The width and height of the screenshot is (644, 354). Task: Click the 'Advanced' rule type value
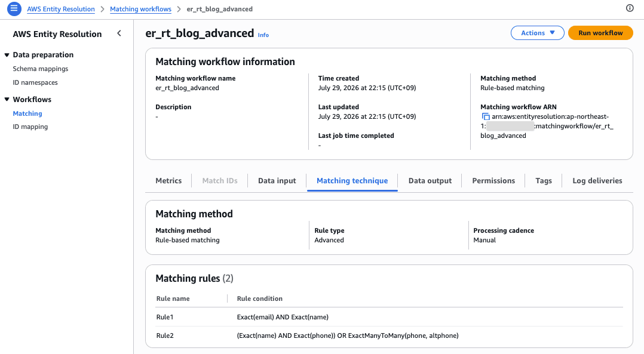click(x=329, y=241)
